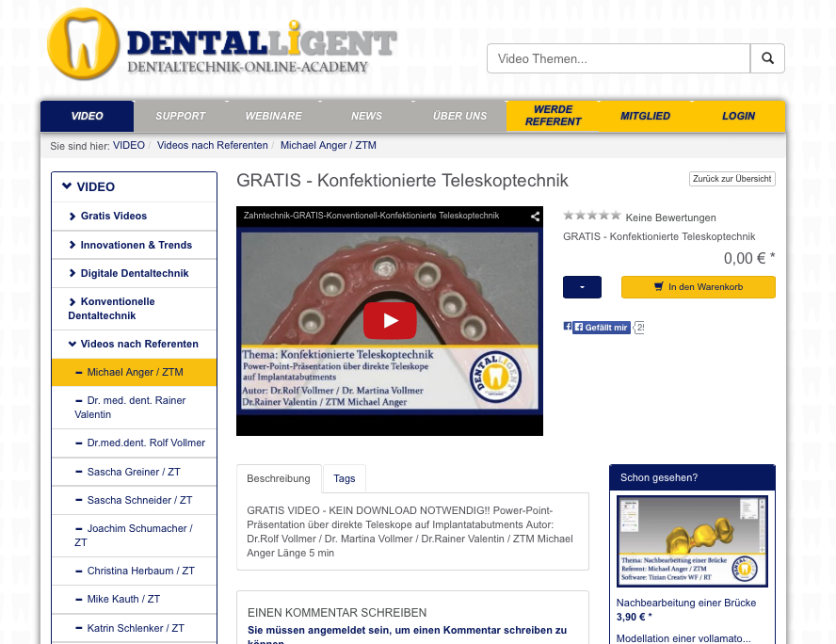836x644 pixels.
Task: Click the video share icon
Action: point(535,216)
